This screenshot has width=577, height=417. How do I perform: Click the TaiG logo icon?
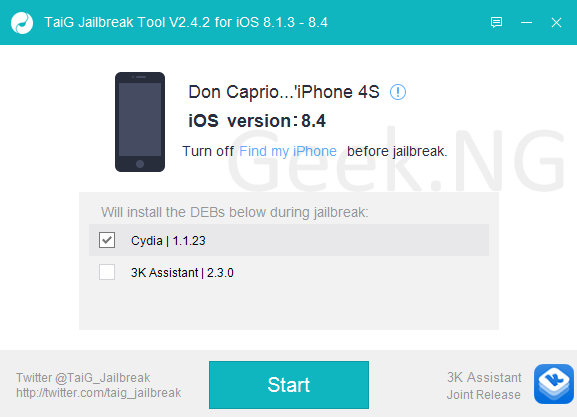point(22,23)
